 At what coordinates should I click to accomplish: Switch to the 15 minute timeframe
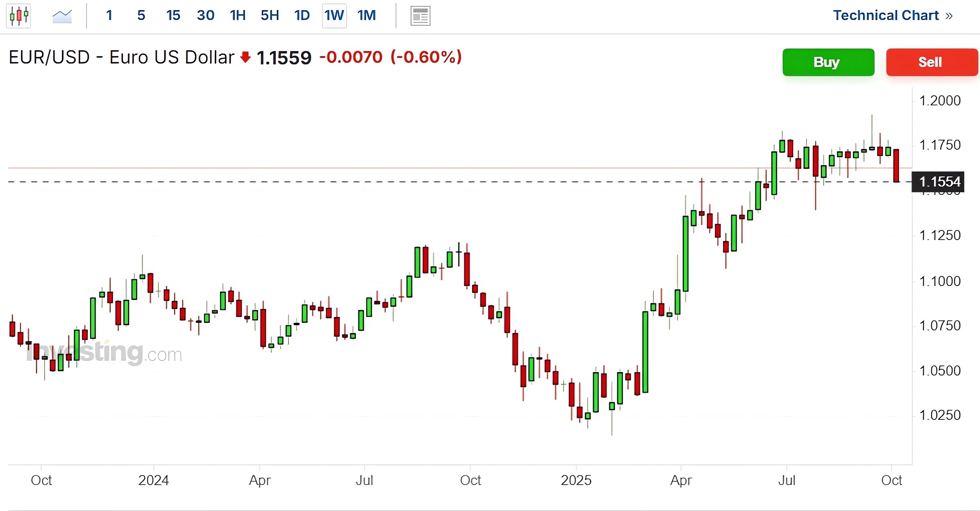pyautogui.click(x=173, y=15)
